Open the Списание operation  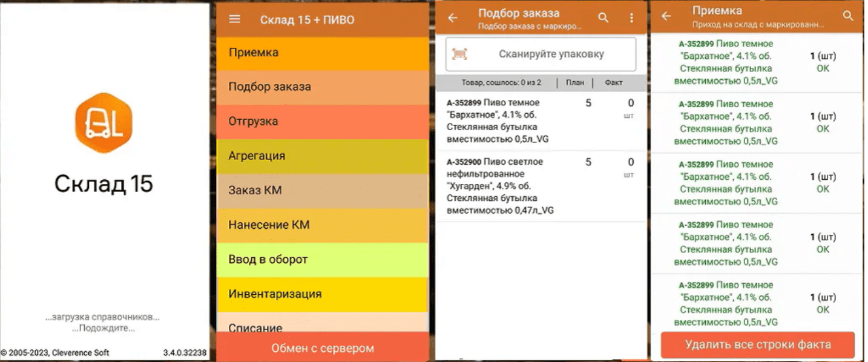click(321, 327)
